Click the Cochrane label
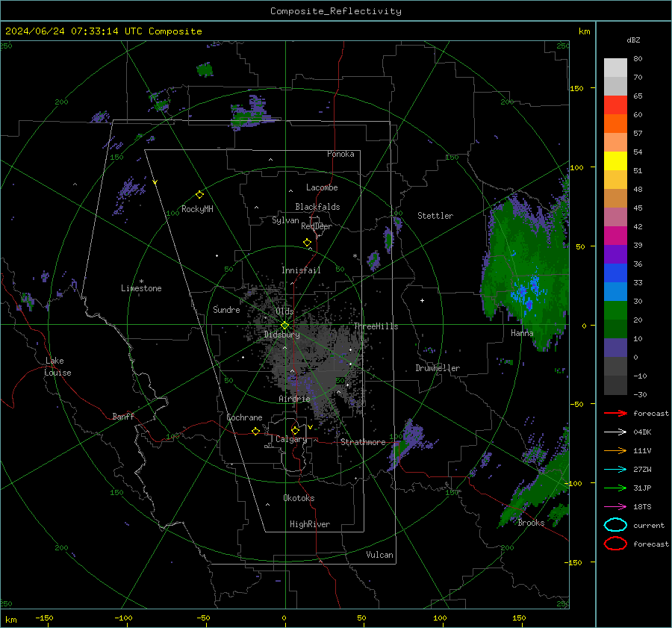Viewport: 672px width, 628px height. (x=244, y=417)
